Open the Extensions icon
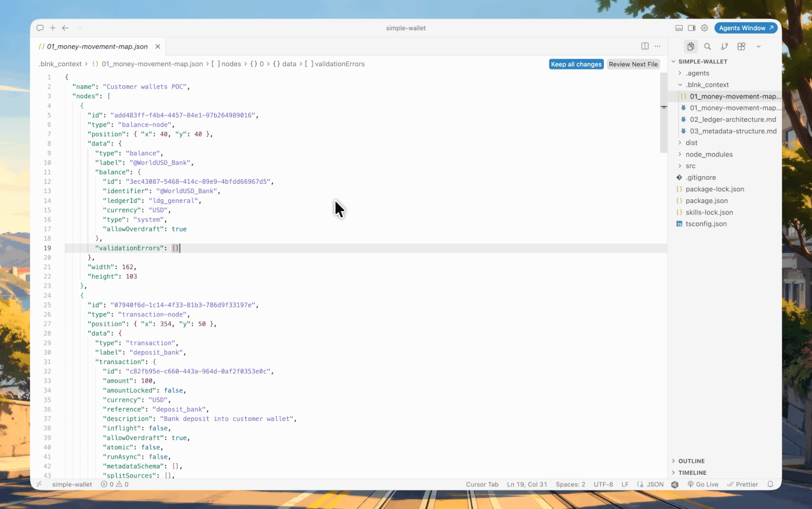Viewport: 812px width, 509px height. (x=741, y=46)
